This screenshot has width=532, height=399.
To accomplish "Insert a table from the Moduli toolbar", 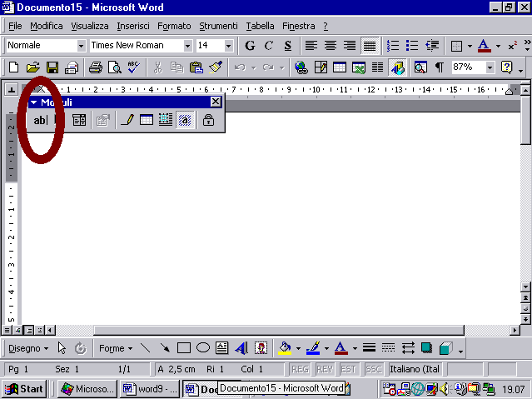I will [147, 120].
